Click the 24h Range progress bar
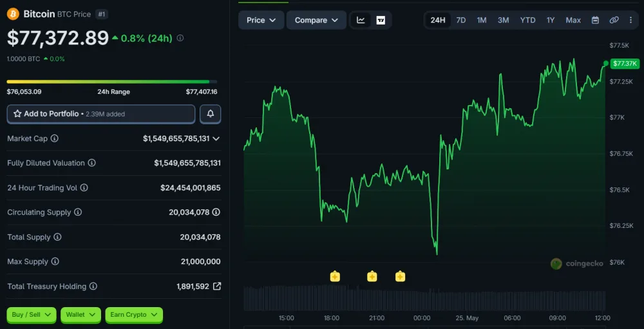This screenshot has height=329, width=644. coord(111,82)
